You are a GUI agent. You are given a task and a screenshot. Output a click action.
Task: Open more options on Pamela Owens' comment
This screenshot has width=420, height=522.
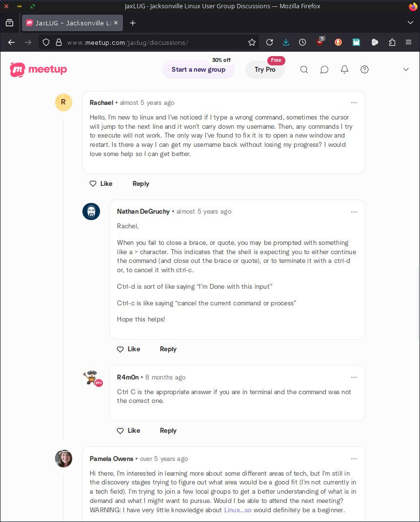(x=354, y=459)
